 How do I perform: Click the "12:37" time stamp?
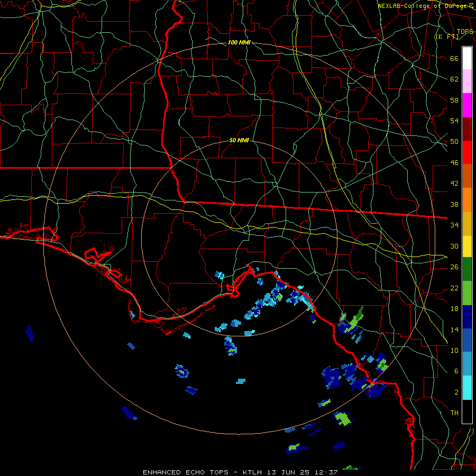pyautogui.click(x=326, y=472)
